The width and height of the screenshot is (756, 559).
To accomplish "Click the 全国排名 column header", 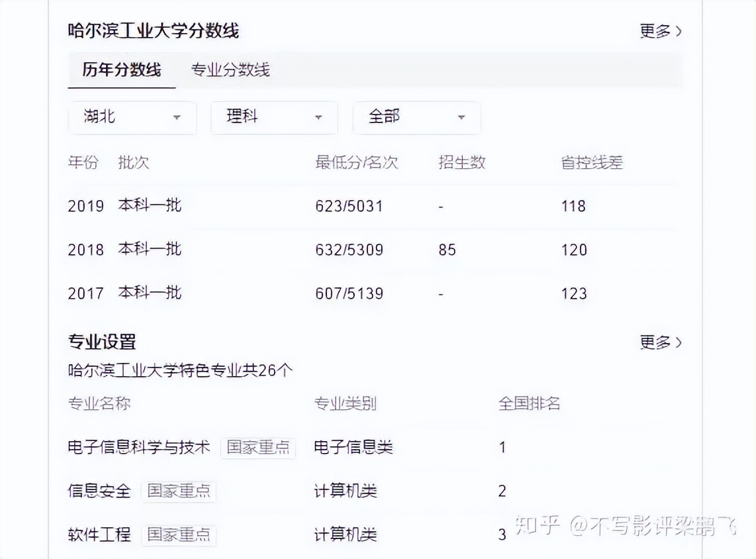I will 530,404.
